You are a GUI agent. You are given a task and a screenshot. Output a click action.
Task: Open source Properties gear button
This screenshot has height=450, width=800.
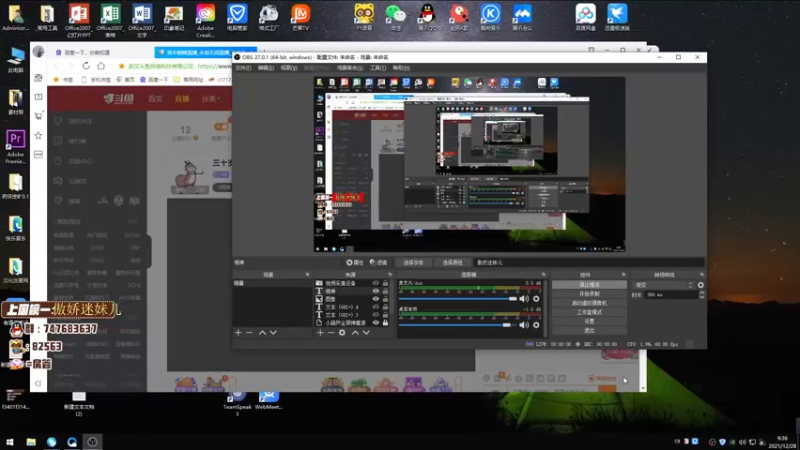point(355,263)
